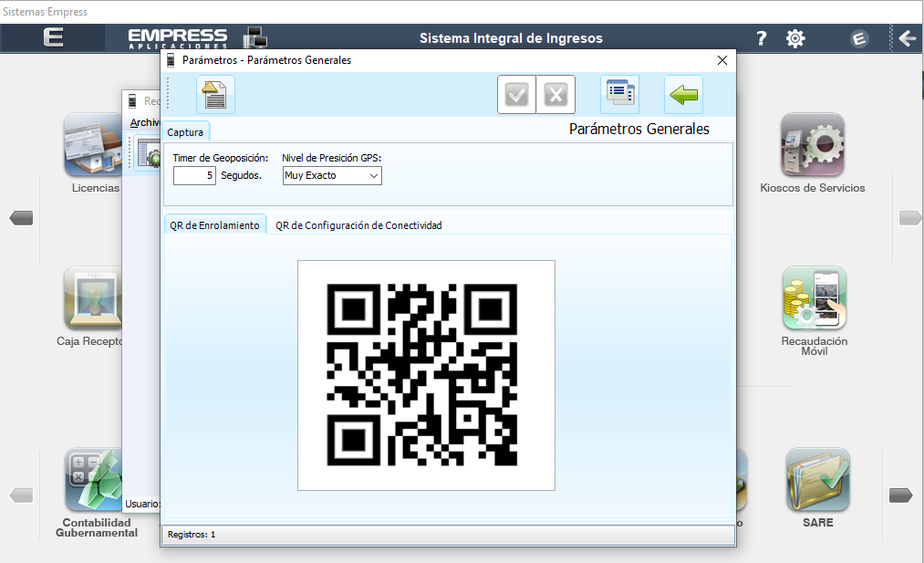
Task: Close the Parámetros Generales dialog
Action: [x=722, y=60]
